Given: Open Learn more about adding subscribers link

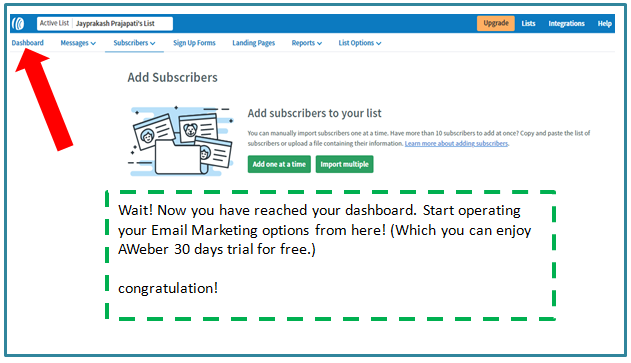Looking at the screenshot, I should point(456,144).
